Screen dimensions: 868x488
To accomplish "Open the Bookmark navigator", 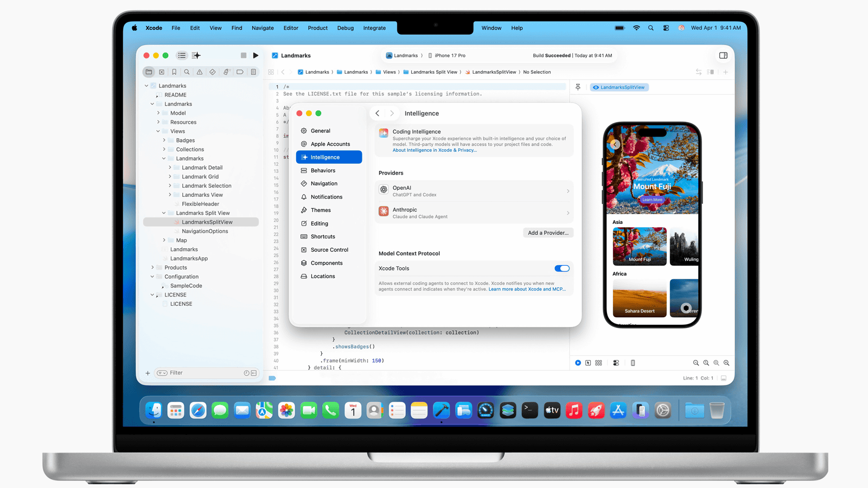I will tap(174, 72).
